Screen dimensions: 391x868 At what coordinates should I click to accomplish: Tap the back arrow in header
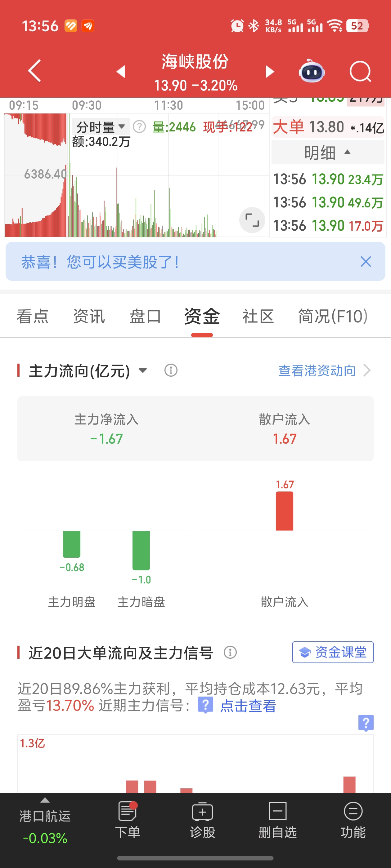coord(34,71)
